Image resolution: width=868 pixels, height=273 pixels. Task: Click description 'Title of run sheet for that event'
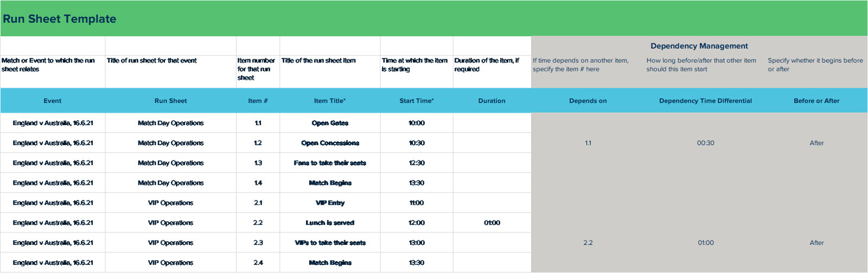pos(151,61)
